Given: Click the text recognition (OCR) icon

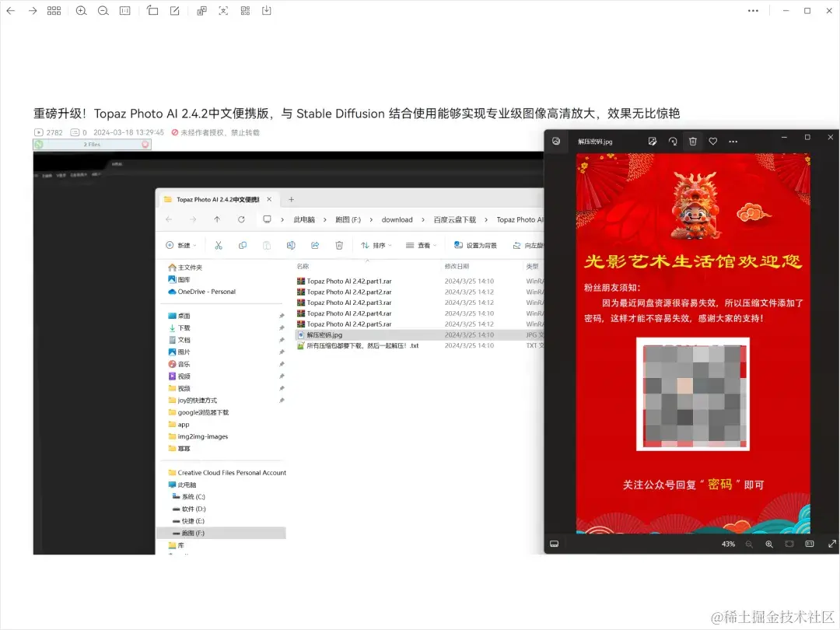Looking at the screenshot, I should tap(223, 11).
